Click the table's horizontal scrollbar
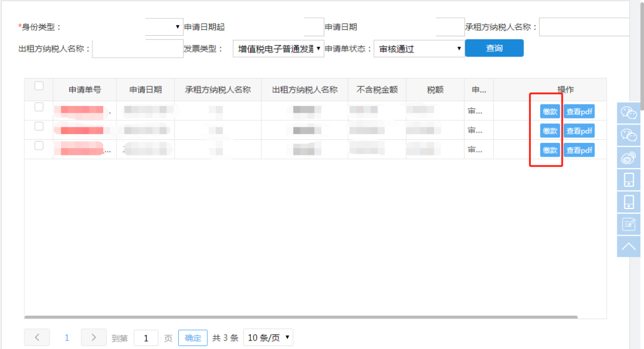The width and height of the screenshot is (644, 349). click(301, 317)
